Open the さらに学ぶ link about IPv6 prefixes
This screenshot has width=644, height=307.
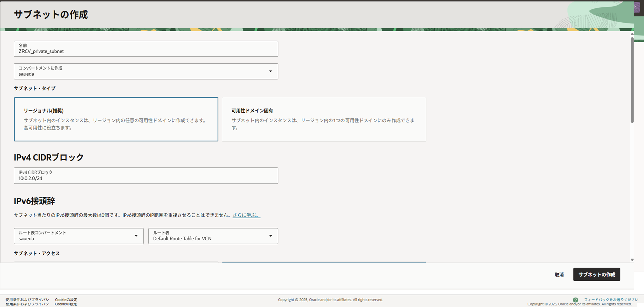coord(246,215)
